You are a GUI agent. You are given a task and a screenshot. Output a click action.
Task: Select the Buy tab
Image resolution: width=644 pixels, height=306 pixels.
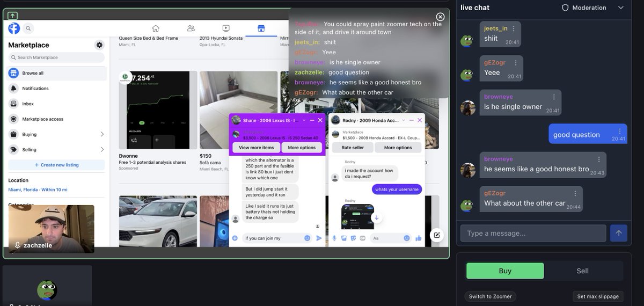[x=505, y=271]
